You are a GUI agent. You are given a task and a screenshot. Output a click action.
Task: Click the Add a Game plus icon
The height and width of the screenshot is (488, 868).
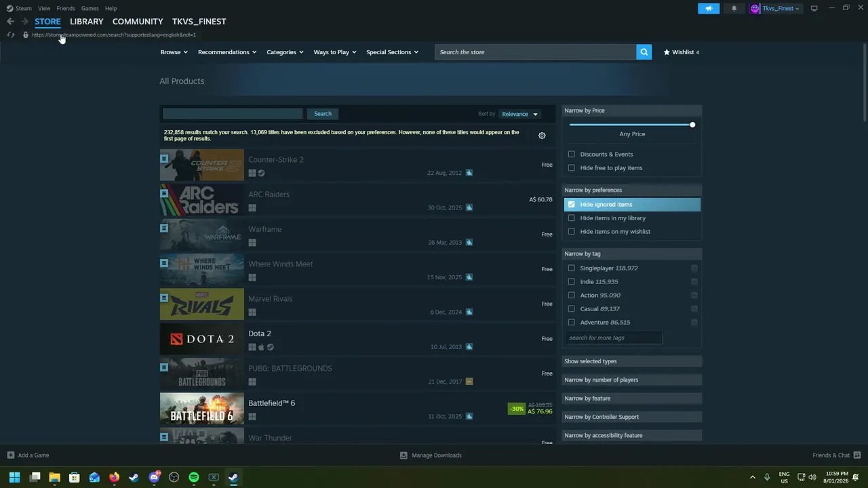coord(10,455)
